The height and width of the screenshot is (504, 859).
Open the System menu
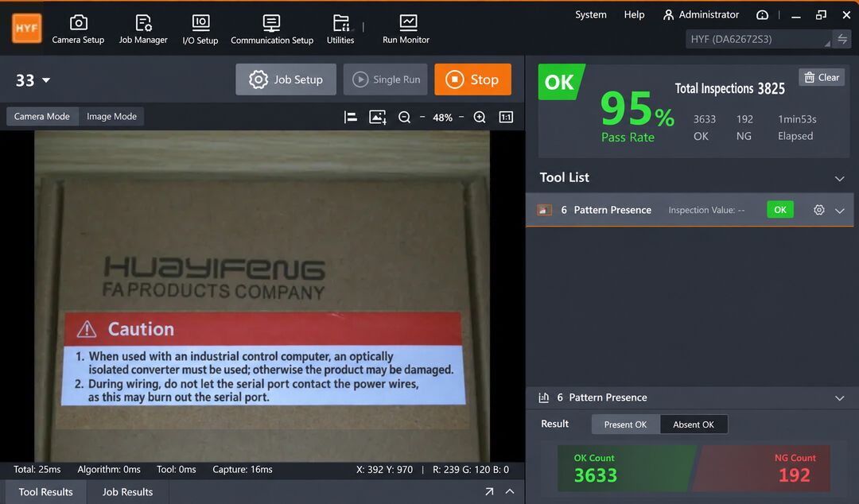pos(590,15)
